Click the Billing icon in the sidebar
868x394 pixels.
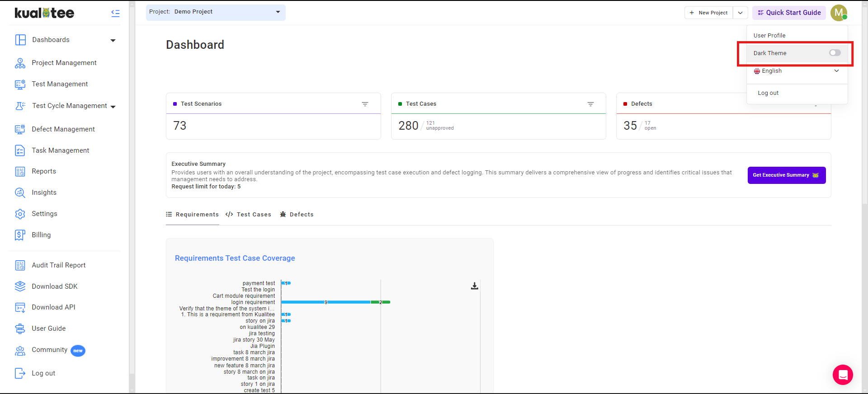click(x=20, y=235)
